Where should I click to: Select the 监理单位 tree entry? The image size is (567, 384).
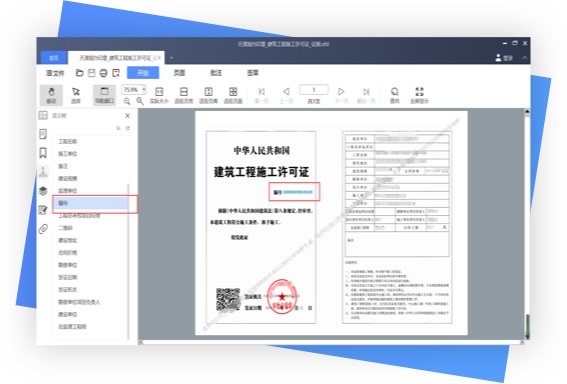point(68,191)
